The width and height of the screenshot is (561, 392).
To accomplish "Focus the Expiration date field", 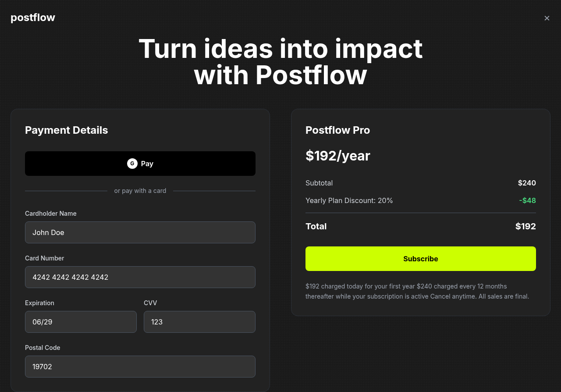I will click(x=81, y=321).
